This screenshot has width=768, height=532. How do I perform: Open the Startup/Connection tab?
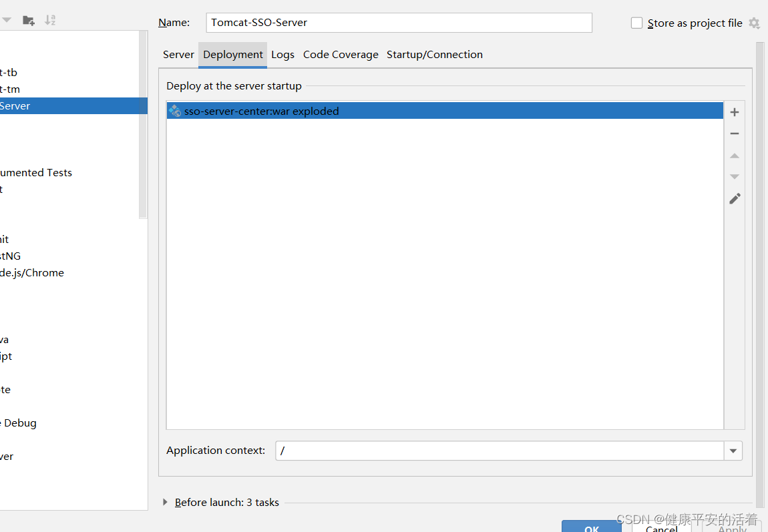[435, 55]
